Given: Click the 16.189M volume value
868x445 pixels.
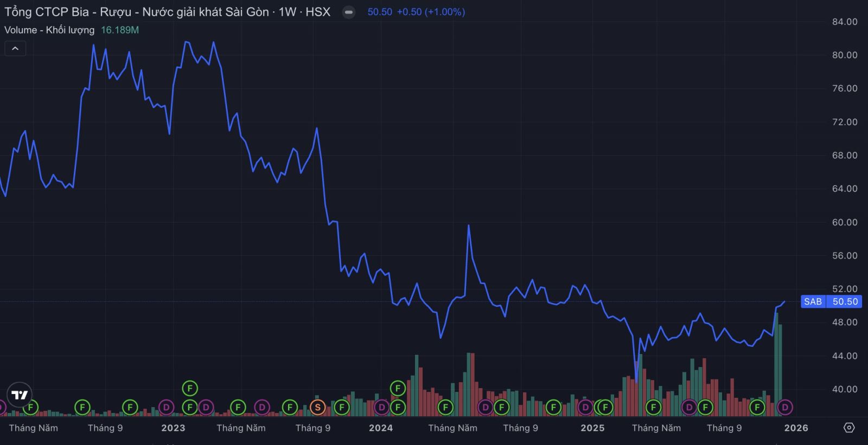Looking at the screenshot, I should (120, 30).
